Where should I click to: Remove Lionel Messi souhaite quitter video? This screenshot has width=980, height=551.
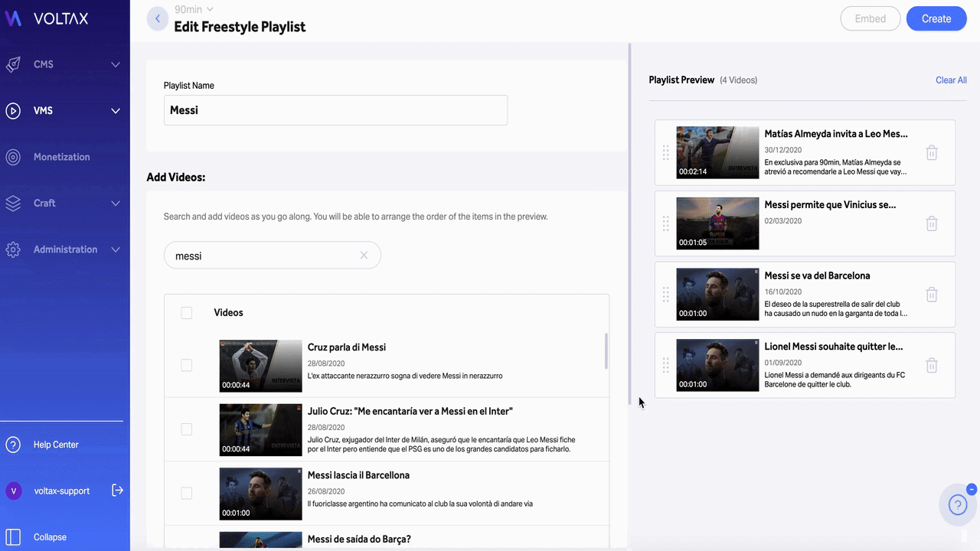click(x=932, y=365)
